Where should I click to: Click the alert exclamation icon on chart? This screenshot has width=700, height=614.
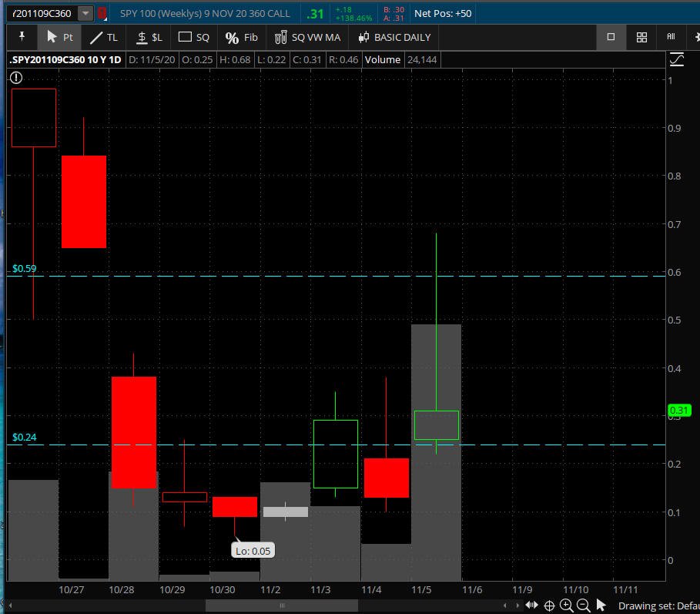[x=16, y=77]
